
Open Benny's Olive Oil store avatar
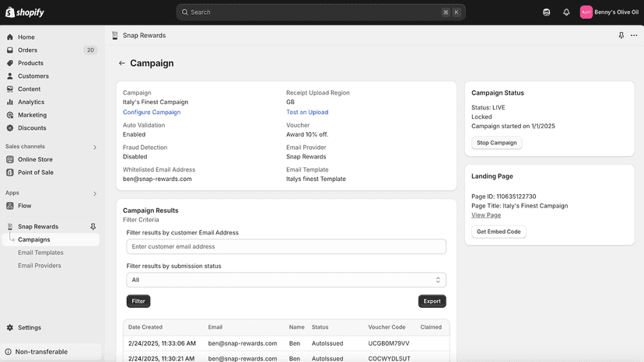[x=586, y=12]
